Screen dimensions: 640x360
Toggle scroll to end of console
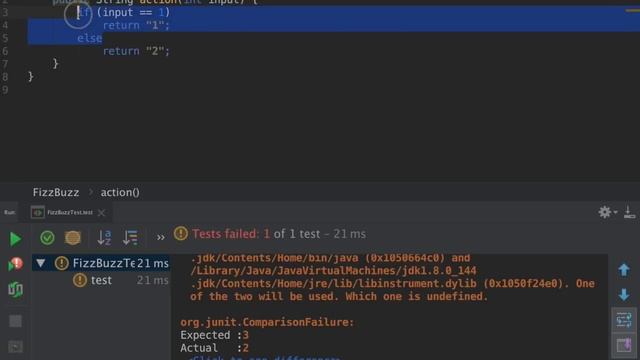pos(624,345)
